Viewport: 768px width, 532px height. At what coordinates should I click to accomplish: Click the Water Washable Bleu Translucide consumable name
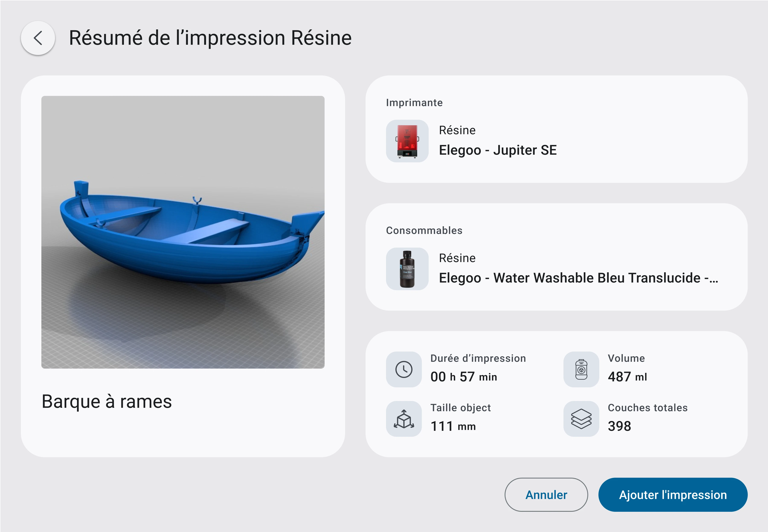578,278
